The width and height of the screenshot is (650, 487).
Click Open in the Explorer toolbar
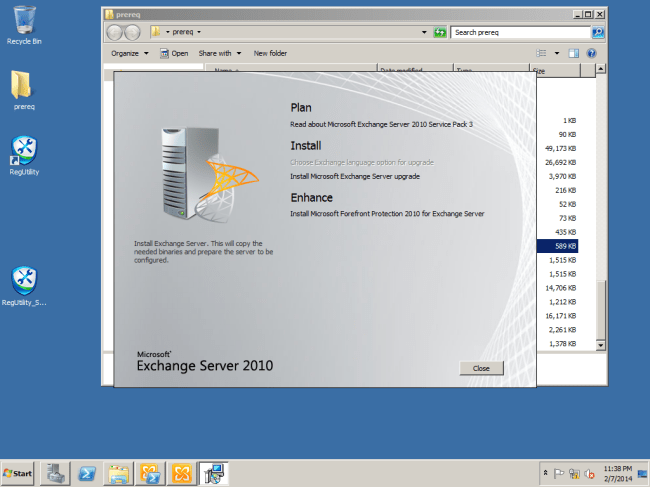(174, 53)
